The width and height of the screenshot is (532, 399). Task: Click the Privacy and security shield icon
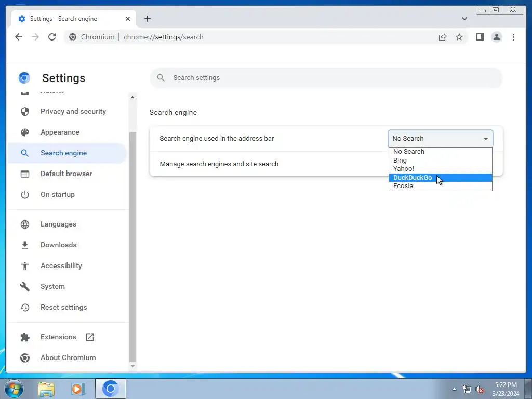point(25,112)
